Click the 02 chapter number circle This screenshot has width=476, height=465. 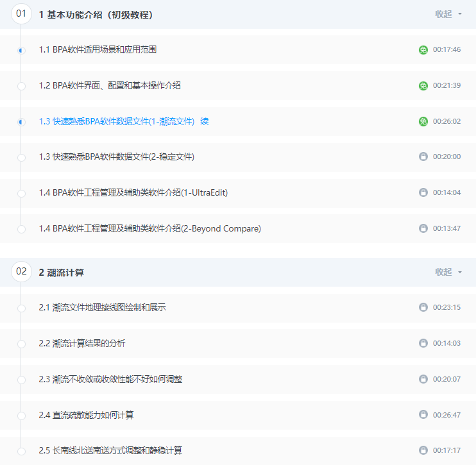21,271
